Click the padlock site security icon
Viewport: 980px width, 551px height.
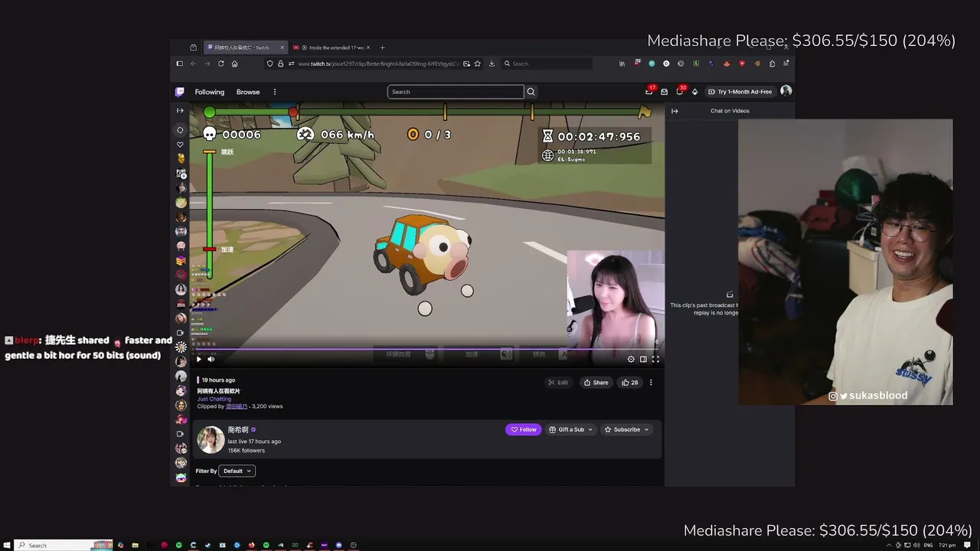[280, 64]
